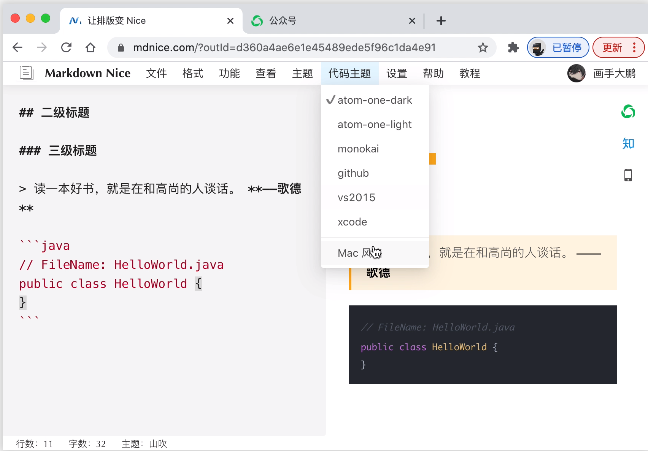Click the user avatar picture

tap(576, 73)
